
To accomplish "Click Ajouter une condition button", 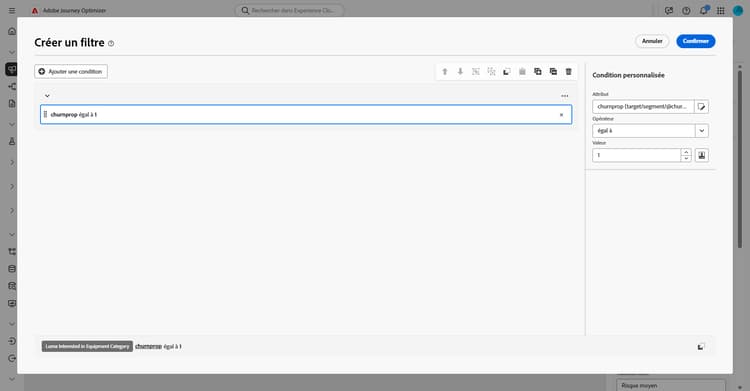I will [x=71, y=71].
